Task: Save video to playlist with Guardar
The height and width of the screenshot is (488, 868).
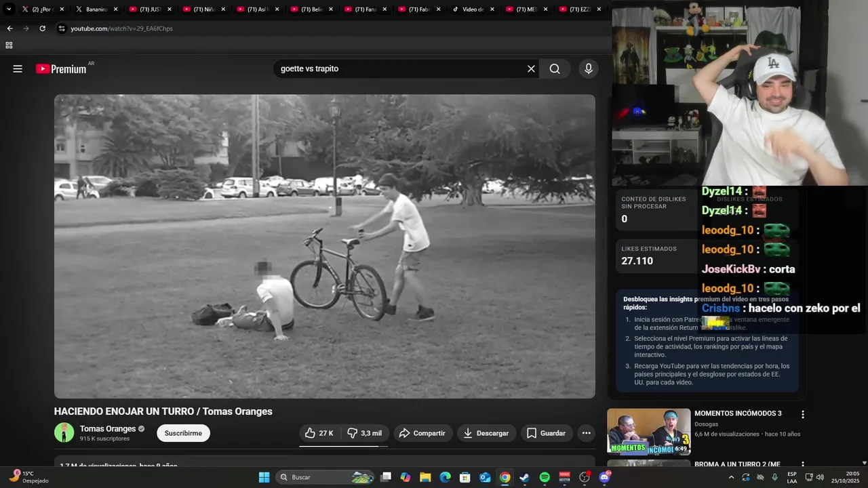Action: tap(547, 433)
